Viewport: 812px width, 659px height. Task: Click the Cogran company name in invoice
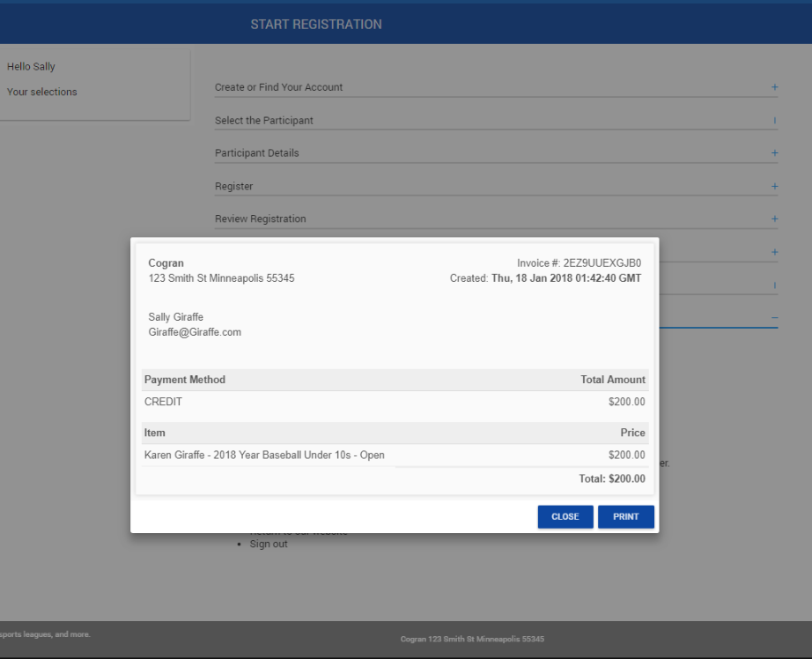coord(166,263)
